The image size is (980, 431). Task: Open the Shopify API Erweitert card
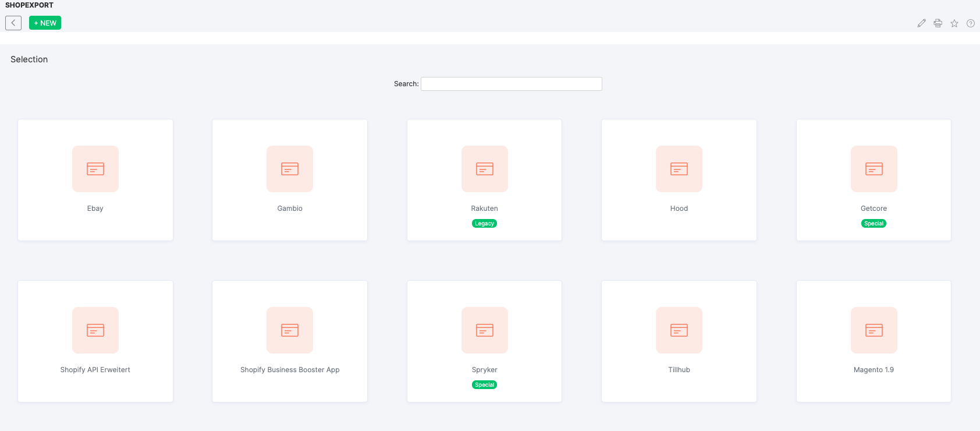pos(95,341)
